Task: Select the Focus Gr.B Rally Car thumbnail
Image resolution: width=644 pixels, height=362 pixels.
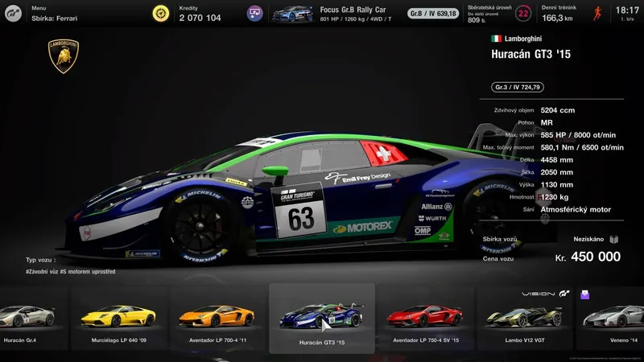Action: tap(292, 14)
